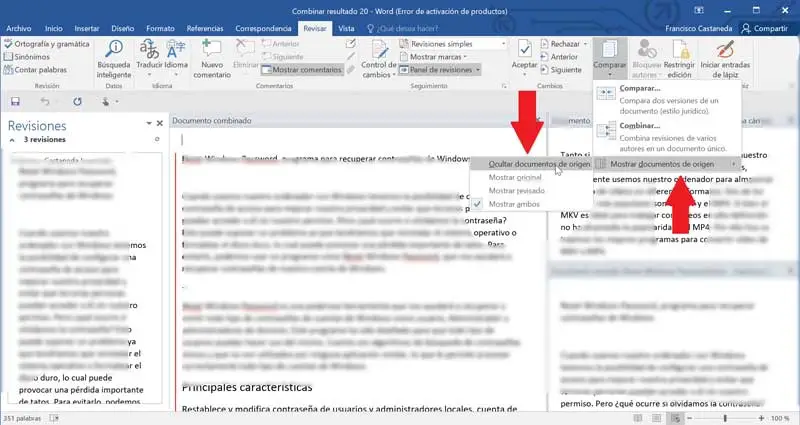This screenshot has height=425, width=800.
Task: Click Bloquear autores button
Action: pos(646,59)
